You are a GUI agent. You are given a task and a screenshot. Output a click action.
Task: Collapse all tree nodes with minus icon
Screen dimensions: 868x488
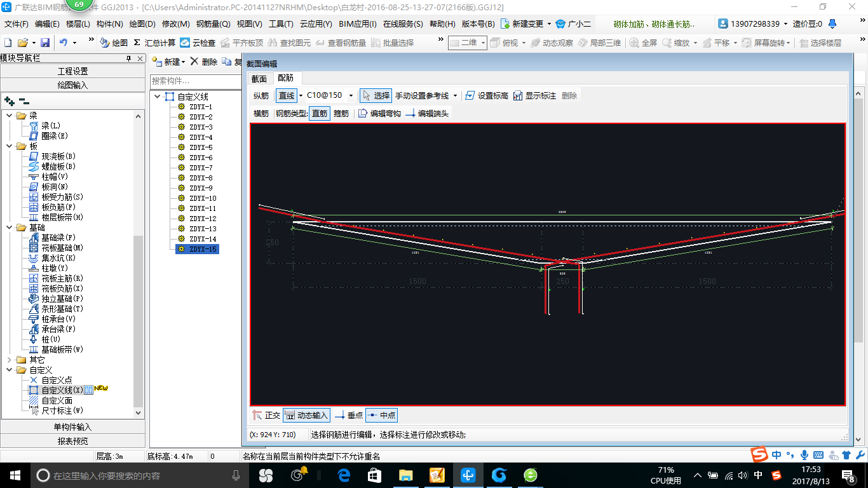(x=24, y=100)
